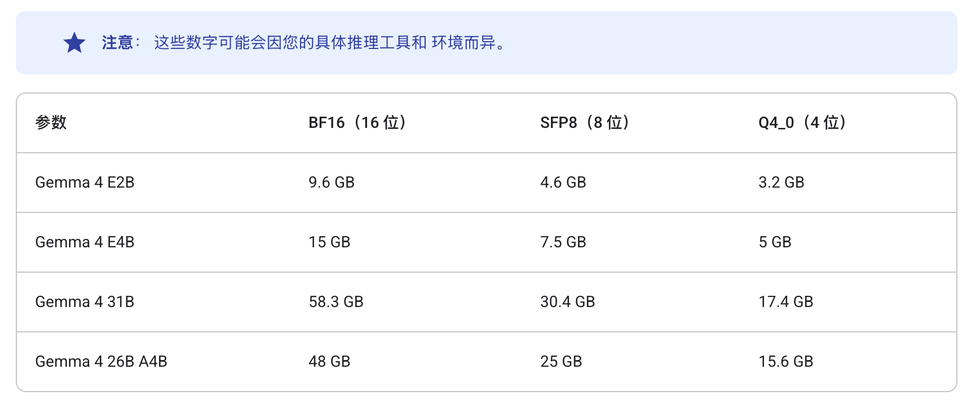Click the SFP8（8 位）column header
Viewport: 980px width, 400px height.
(584, 122)
